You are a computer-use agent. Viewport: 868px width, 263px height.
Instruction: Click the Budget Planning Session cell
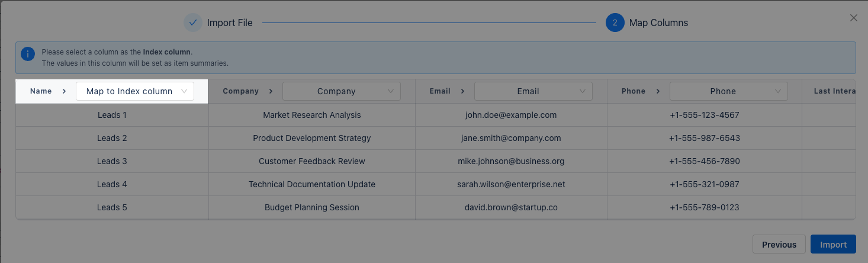312,207
